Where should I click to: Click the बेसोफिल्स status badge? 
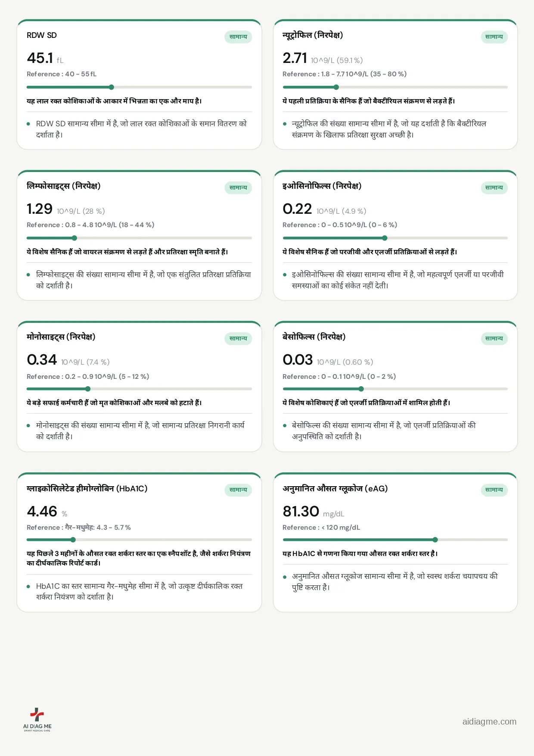point(494,339)
